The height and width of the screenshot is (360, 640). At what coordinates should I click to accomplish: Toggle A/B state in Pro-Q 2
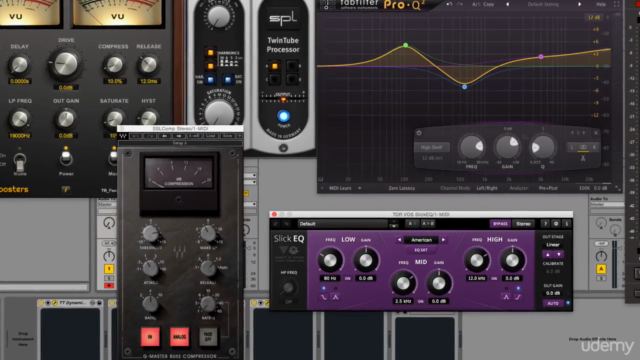[x=476, y=4]
